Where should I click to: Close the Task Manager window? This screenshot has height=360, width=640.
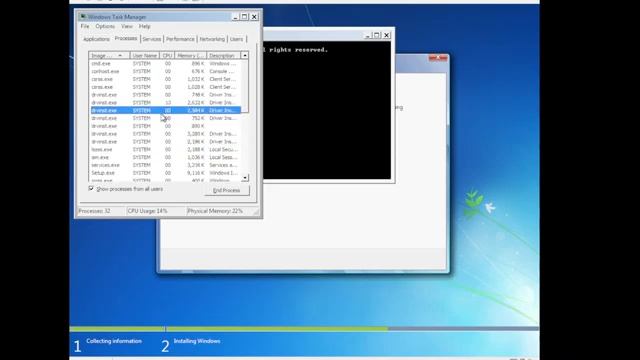[x=254, y=17]
